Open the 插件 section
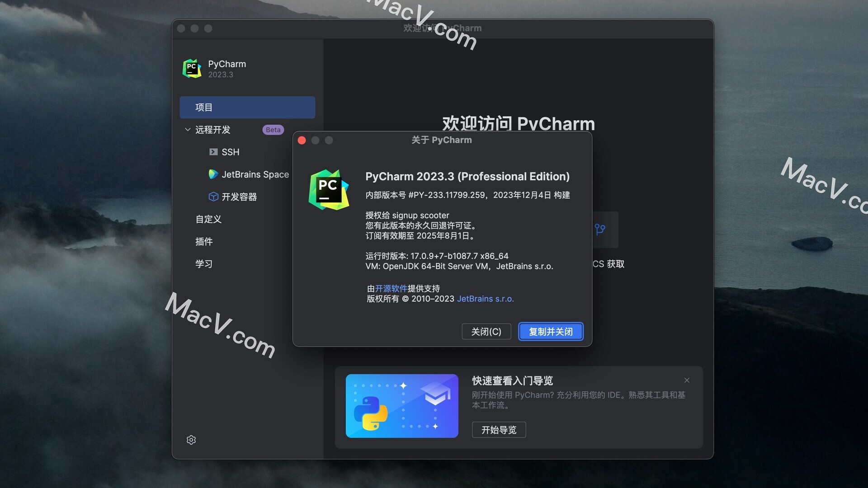The height and width of the screenshot is (488, 868). pyautogui.click(x=204, y=241)
